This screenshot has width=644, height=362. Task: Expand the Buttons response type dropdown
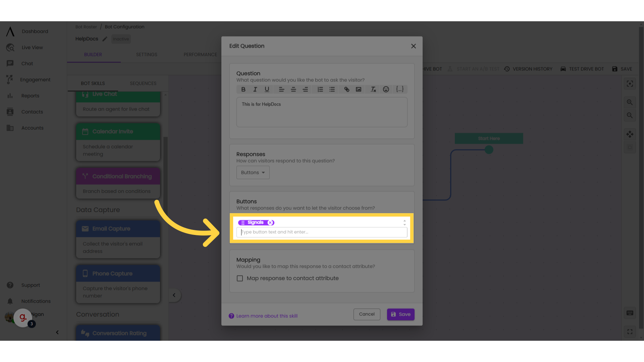click(253, 172)
